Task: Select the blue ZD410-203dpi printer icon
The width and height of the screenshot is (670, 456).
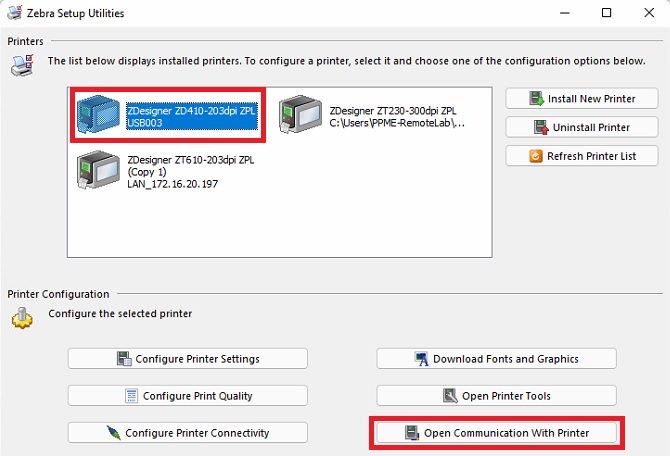Action: 100,115
